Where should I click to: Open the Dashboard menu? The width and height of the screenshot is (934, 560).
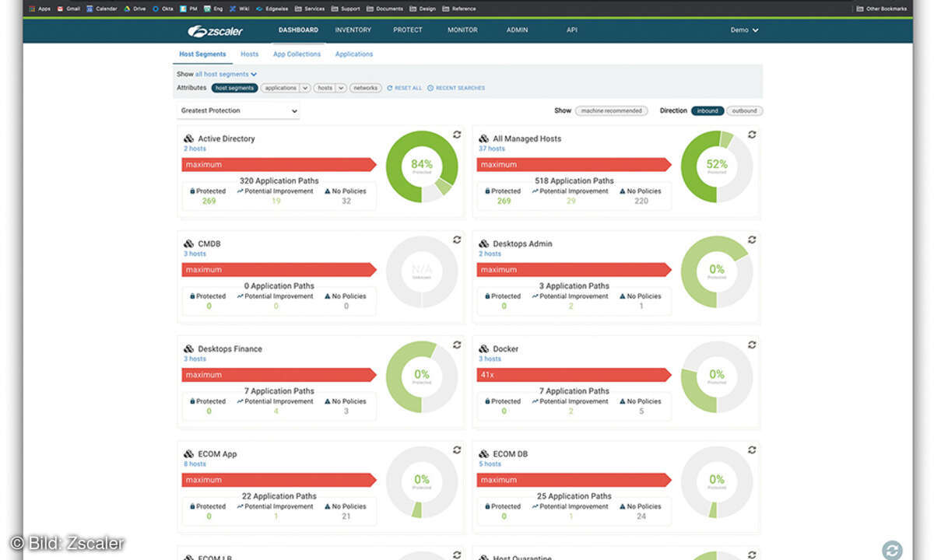coord(298,30)
